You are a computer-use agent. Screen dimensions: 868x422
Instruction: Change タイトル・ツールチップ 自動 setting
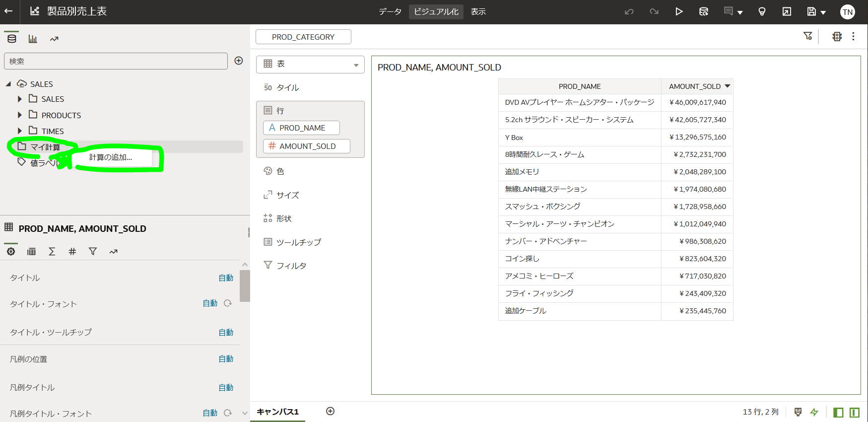pyautogui.click(x=226, y=332)
